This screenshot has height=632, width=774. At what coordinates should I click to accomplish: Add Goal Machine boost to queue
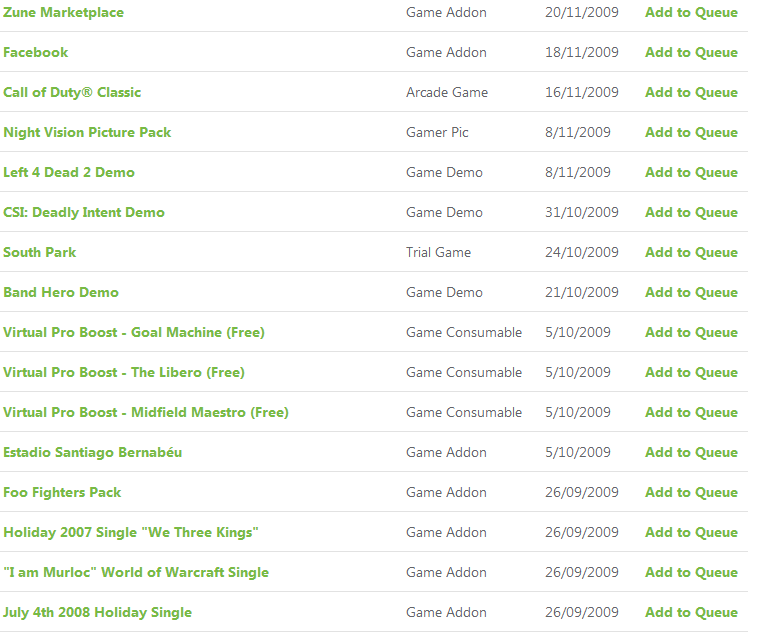pos(691,332)
